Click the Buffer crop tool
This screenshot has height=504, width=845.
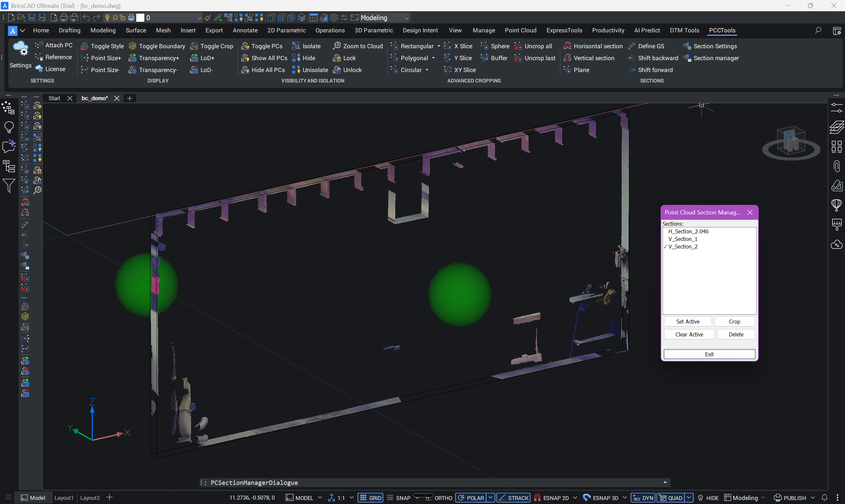click(494, 58)
